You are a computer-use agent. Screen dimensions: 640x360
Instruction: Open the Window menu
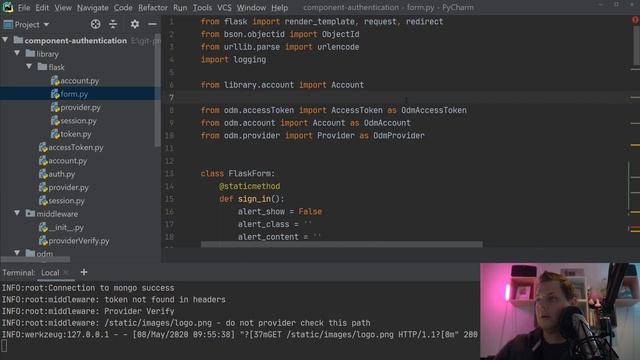pyautogui.click(x=251, y=8)
